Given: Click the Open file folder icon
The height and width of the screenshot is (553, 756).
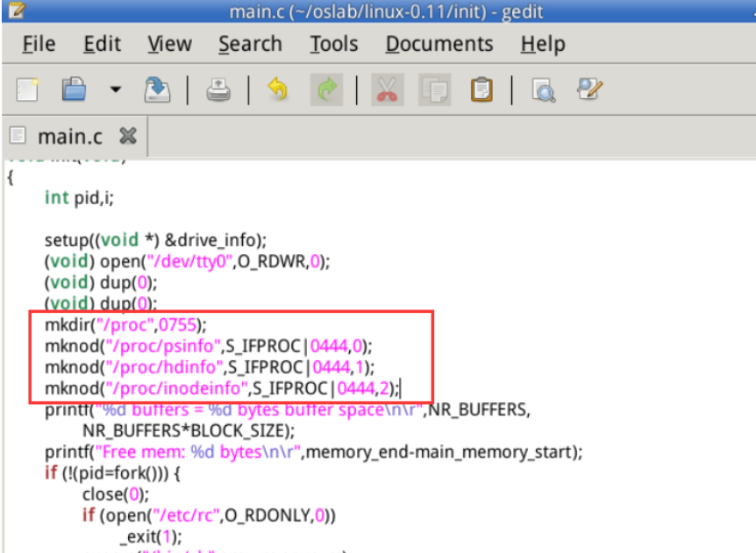Looking at the screenshot, I should coord(75,89).
